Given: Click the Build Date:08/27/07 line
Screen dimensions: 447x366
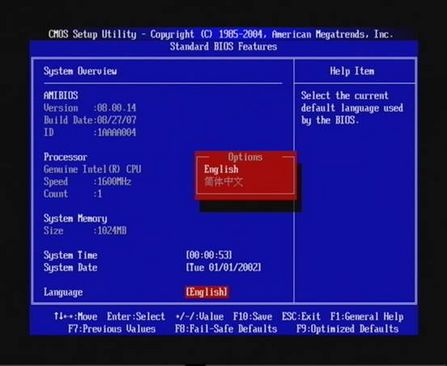Looking at the screenshot, I should (x=90, y=120).
